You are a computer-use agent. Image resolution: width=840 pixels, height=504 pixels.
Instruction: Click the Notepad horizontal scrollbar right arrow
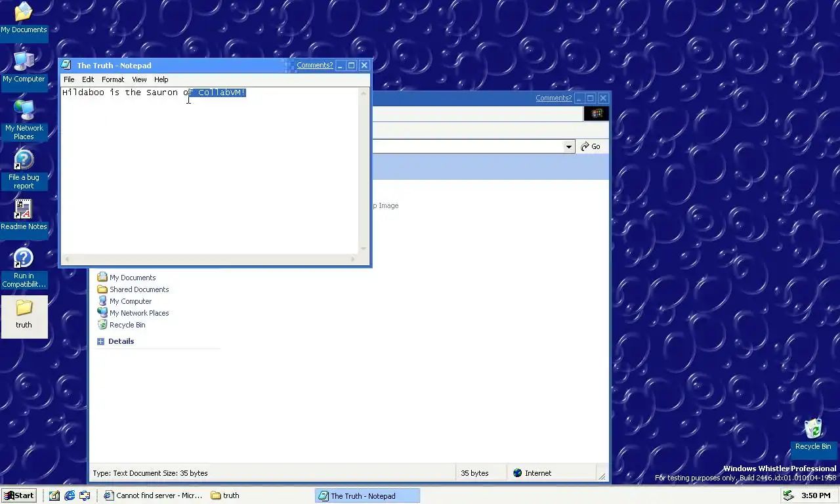353,259
